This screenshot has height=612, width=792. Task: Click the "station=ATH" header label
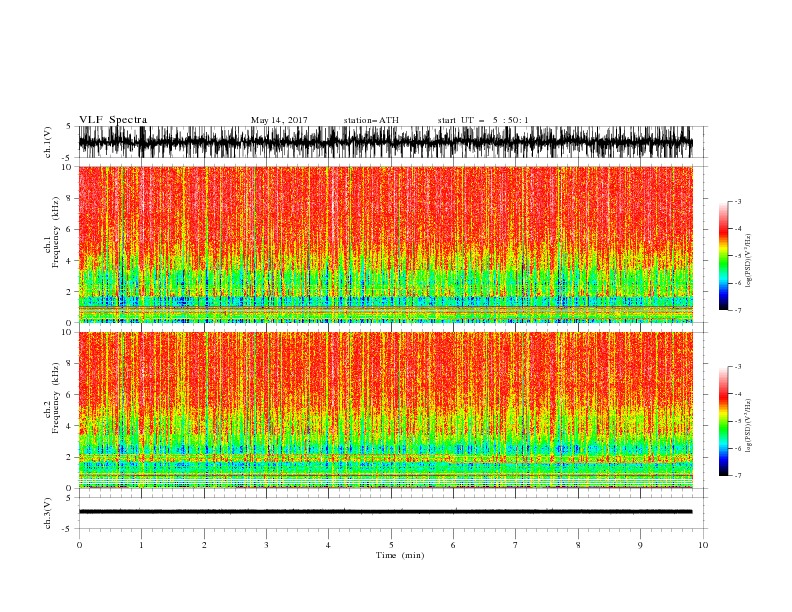371,120
